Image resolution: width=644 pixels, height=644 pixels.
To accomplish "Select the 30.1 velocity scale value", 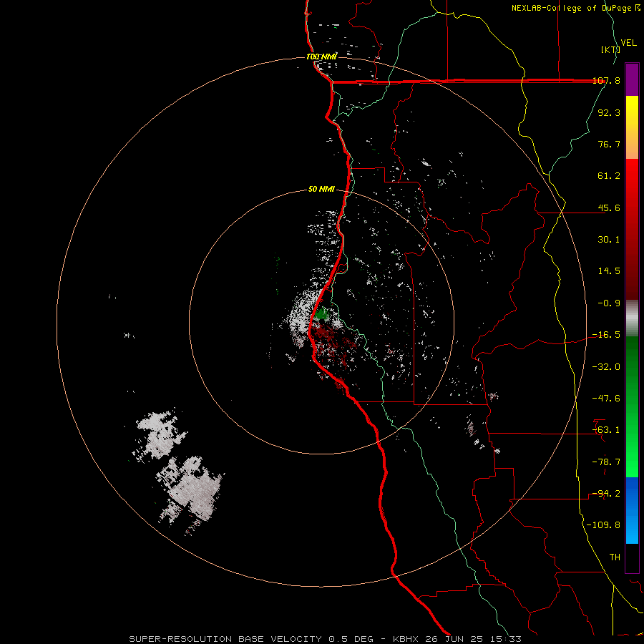I will (609, 240).
